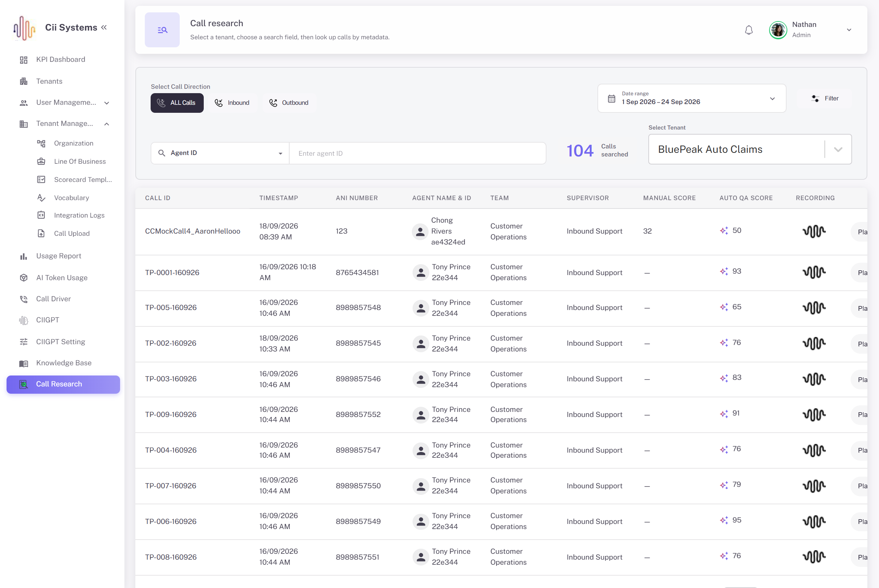Click the Cii Systems waveform logo
The image size is (879, 588).
(x=24, y=28)
